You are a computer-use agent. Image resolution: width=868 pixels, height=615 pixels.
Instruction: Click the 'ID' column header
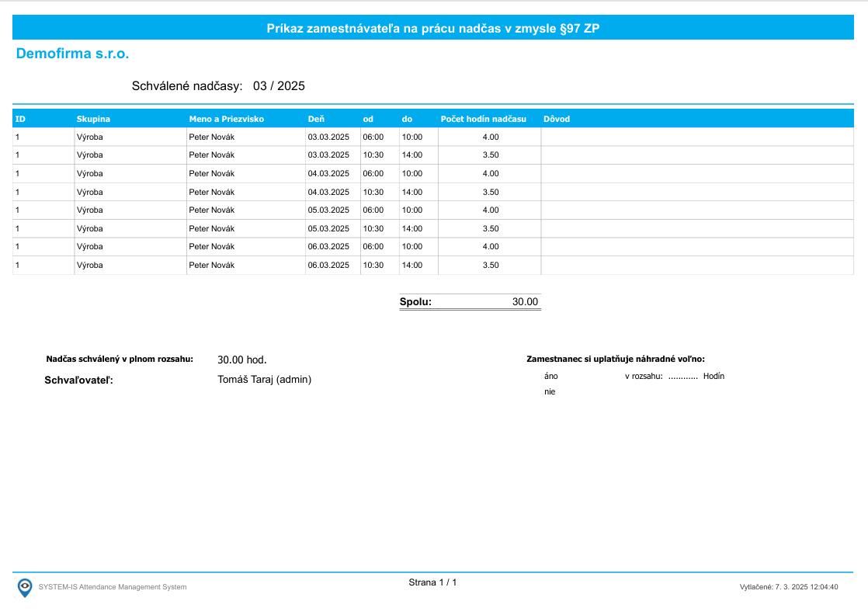(x=20, y=119)
